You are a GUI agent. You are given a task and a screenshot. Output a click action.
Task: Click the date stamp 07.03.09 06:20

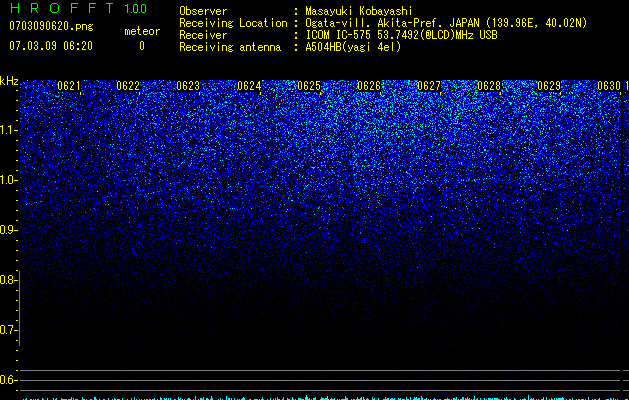click(51, 46)
